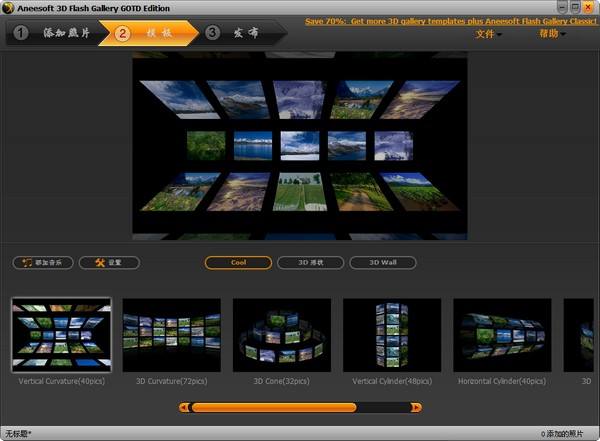The height and width of the screenshot is (441, 600).
Task: Open the 帮助 dropdown menu
Action: [552, 34]
